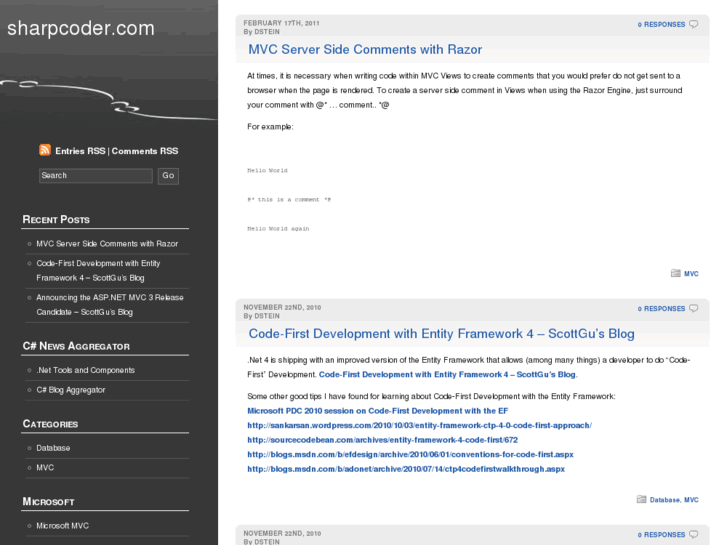The height and width of the screenshot is (545, 727).
Task: Open Code-First Development with Entity Framework heading
Action: [441, 334]
